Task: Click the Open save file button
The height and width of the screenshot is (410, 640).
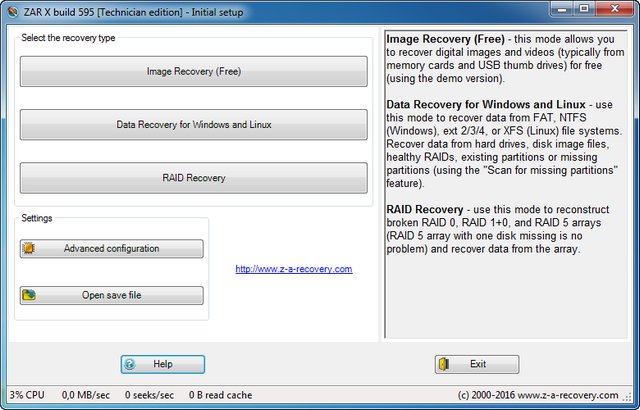Action: (111, 295)
